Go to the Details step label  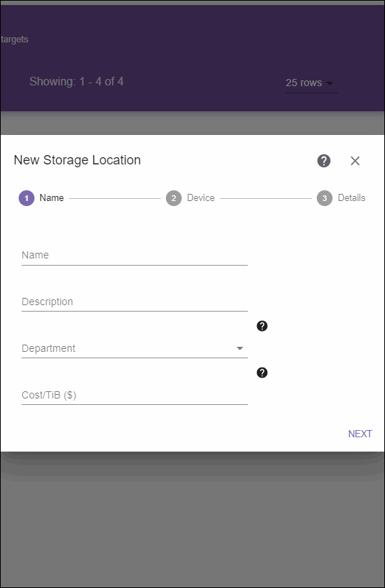pyautogui.click(x=352, y=198)
